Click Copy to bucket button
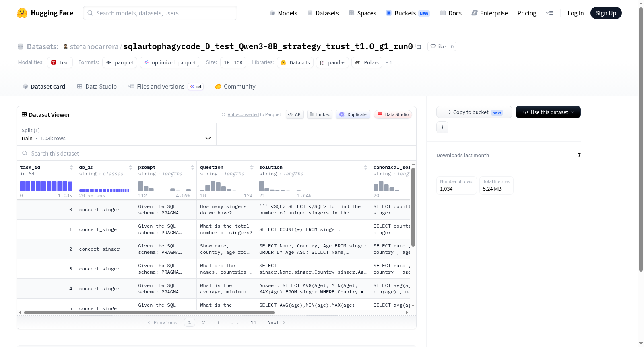Screen dimensions: 644x347 coord(474,112)
